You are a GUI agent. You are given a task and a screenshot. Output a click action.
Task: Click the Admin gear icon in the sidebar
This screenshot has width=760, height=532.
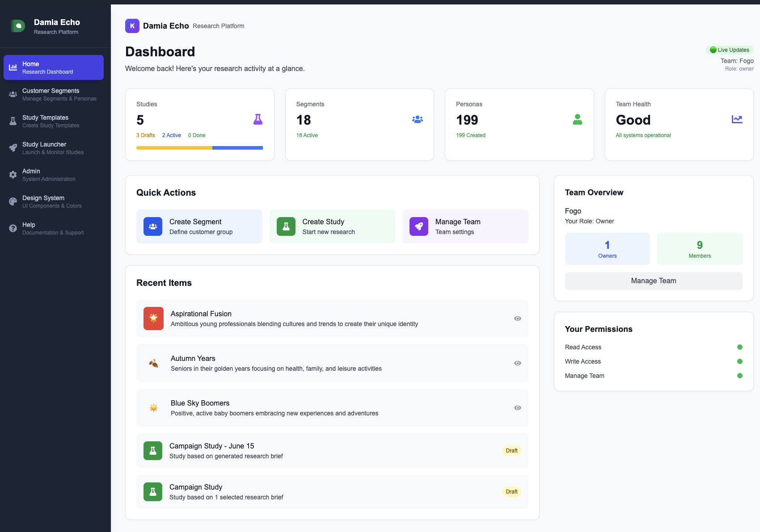(13, 175)
